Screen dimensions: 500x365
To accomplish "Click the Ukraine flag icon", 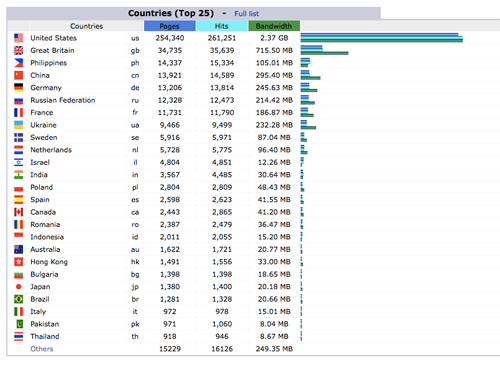I will 19,125.
